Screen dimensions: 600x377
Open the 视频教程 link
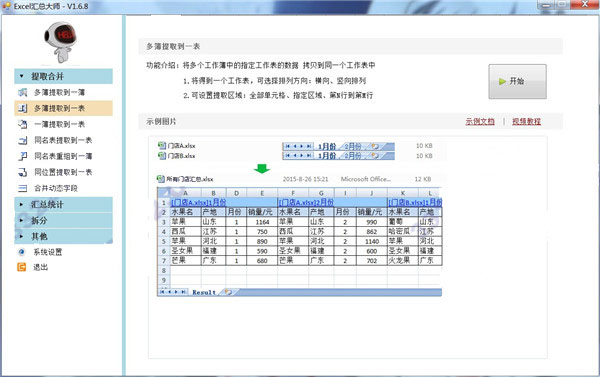point(527,122)
